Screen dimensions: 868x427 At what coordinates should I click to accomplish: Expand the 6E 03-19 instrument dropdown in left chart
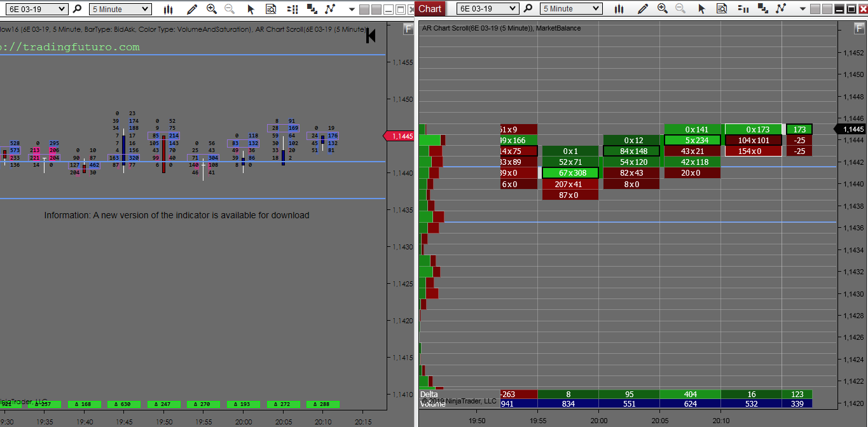click(x=62, y=9)
